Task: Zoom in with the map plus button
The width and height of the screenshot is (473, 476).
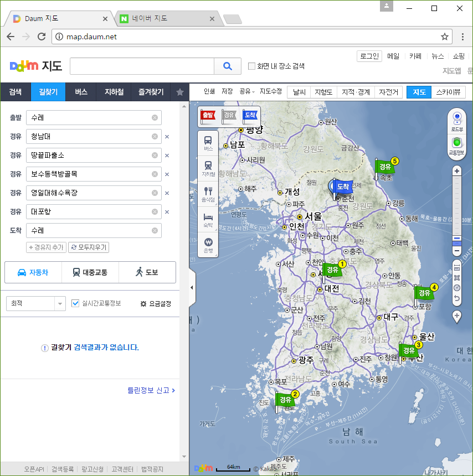Action: coord(457,171)
